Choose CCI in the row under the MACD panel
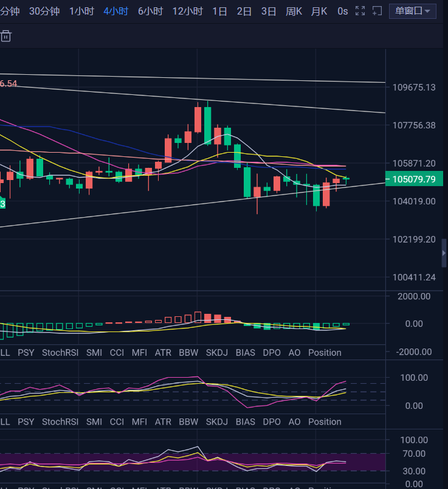 (x=117, y=353)
